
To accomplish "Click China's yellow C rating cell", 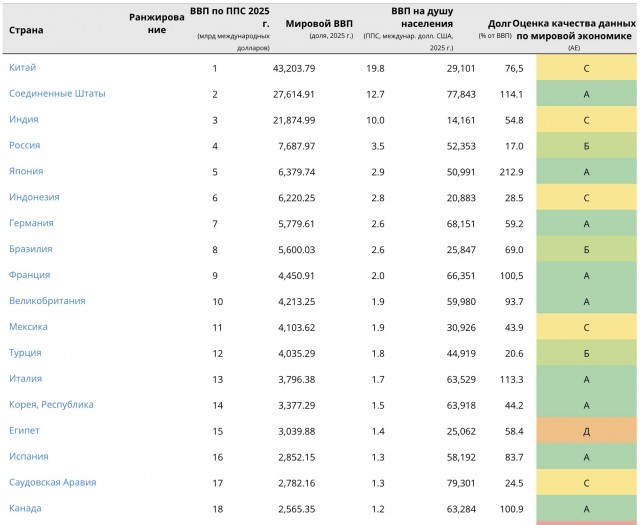I will (x=586, y=68).
